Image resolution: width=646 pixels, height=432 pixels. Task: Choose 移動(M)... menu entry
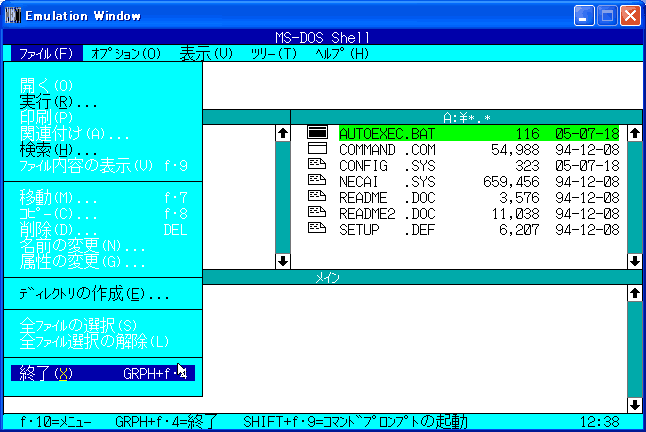103,198
